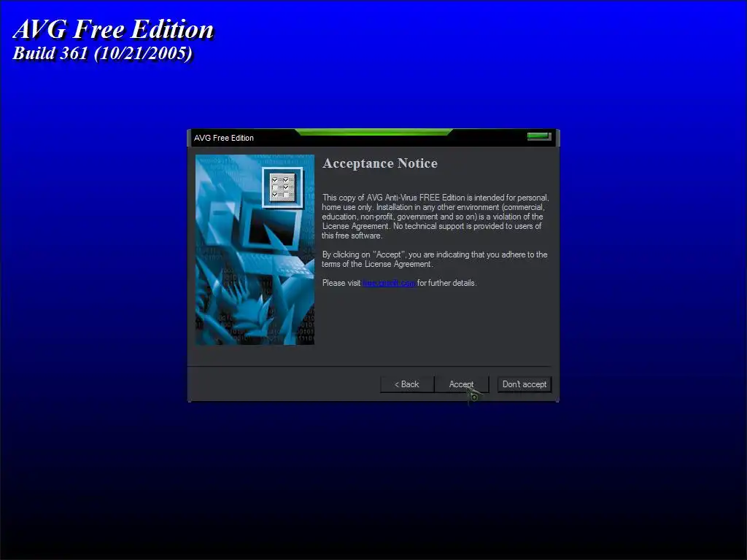Click the 'AVG Free Edition' dialog title text
This screenshot has width=747, height=560.
click(x=223, y=138)
